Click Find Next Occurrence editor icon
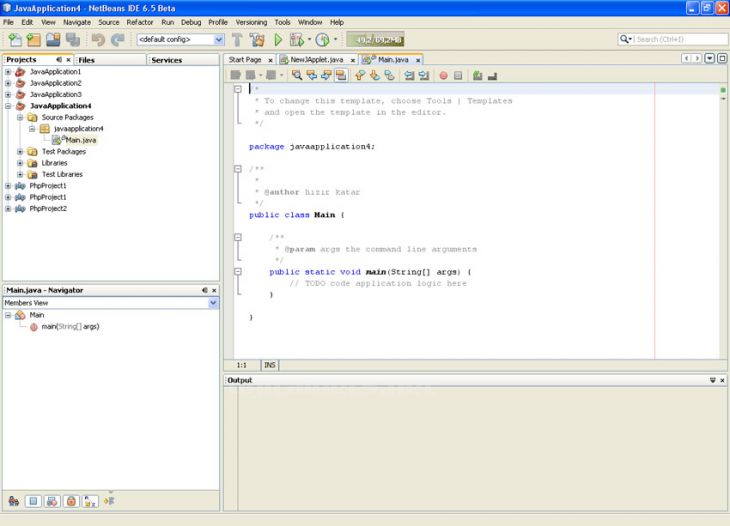This screenshot has width=730, height=526. 326,75
